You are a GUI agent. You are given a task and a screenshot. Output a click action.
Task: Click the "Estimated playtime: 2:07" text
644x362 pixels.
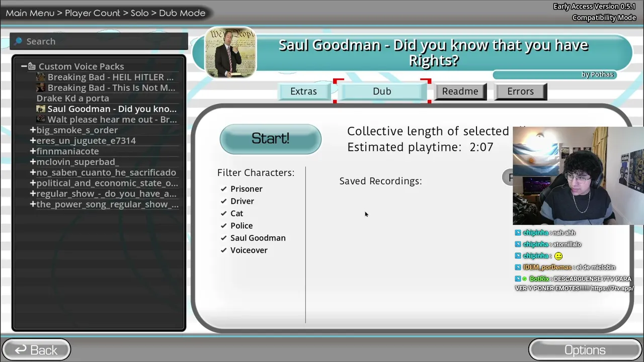click(x=420, y=147)
